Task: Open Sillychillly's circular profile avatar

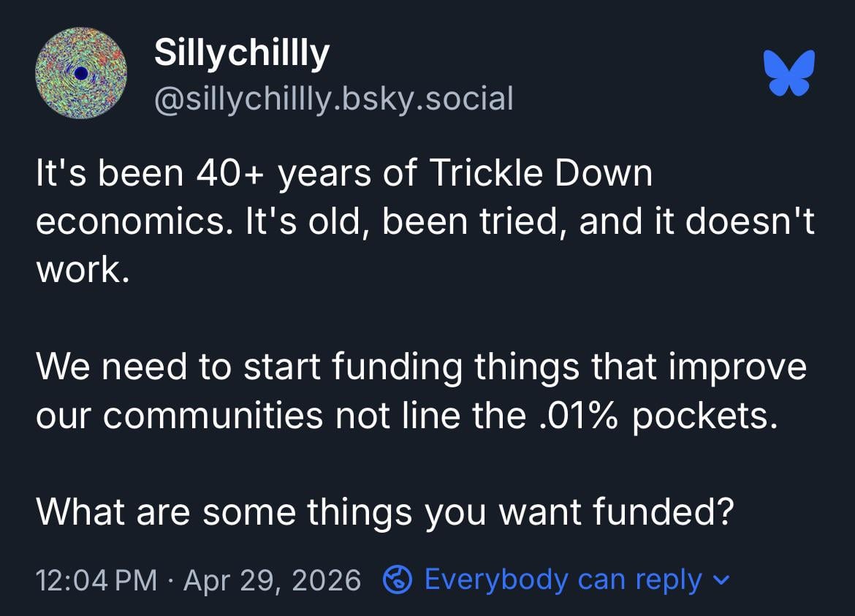Action: (81, 73)
